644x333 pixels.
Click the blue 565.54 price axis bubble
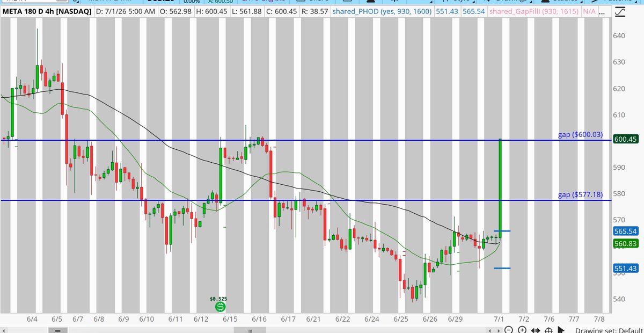627,231
